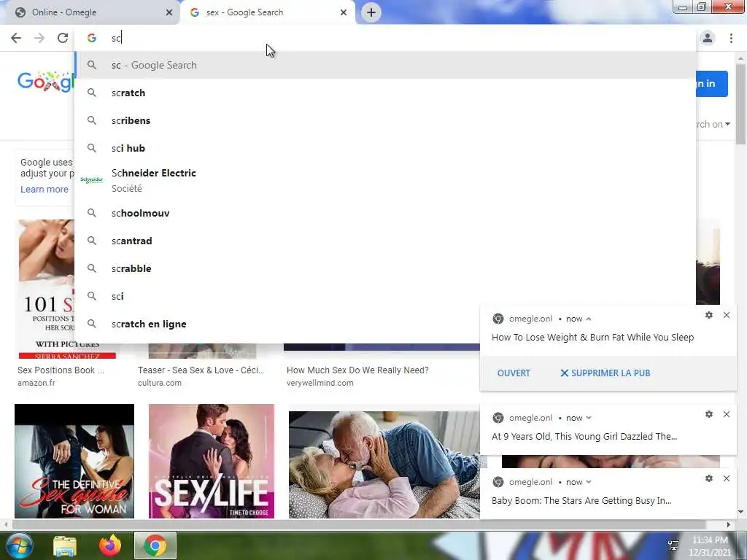Open the Chrome profile avatar menu

[x=708, y=38]
